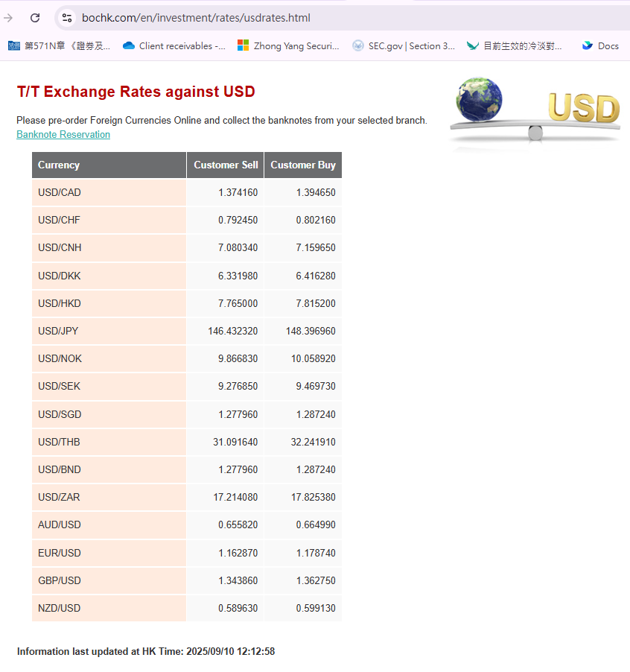630x672 pixels.
Task: Click the browser reload page icon
Action: click(35, 18)
